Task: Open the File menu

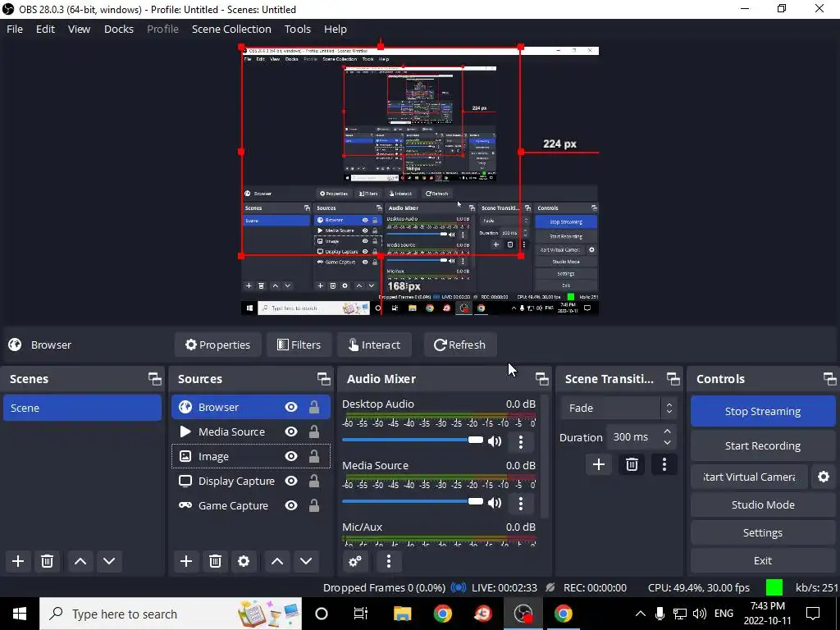Action: [x=15, y=29]
